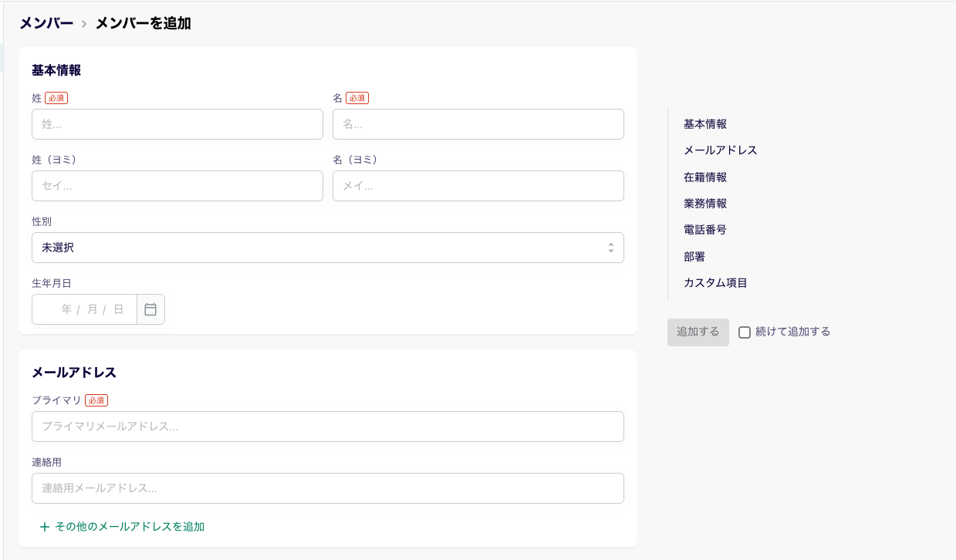Select 部署 in side navigation

coord(694,257)
